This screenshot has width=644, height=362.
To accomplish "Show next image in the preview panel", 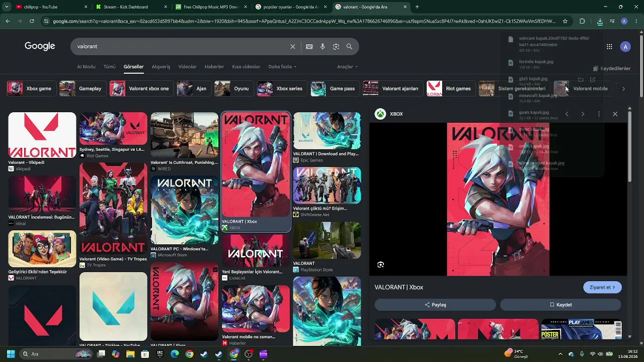I will tap(583, 114).
